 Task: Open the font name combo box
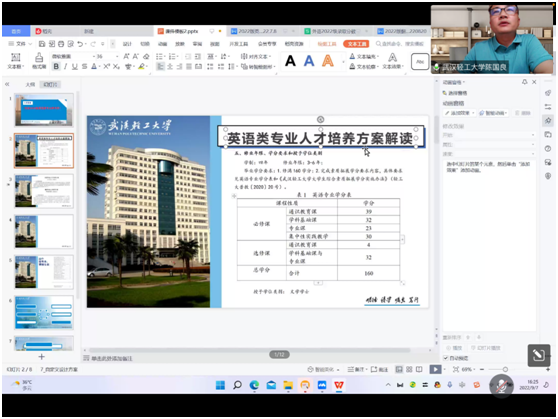tap(72, 56)
